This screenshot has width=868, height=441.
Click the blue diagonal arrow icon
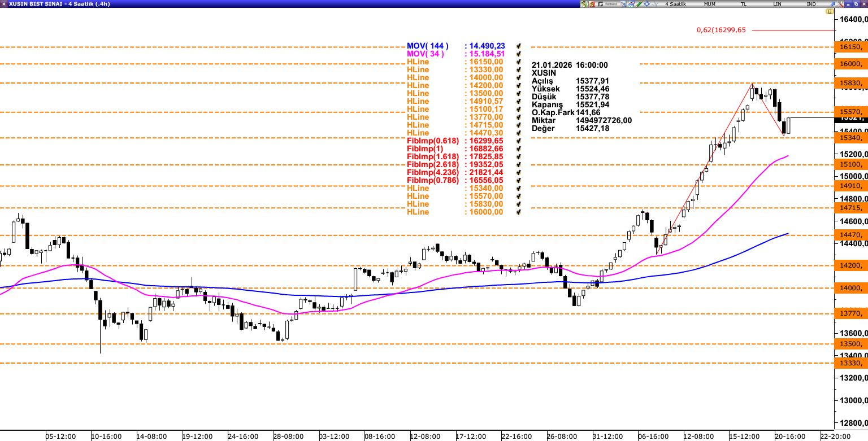pos(832,4)
